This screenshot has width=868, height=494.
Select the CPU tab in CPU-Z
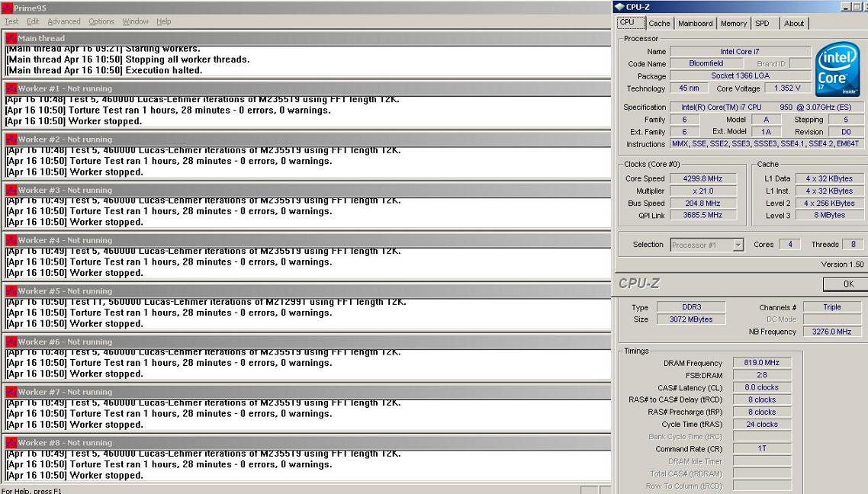click(631, 23)
